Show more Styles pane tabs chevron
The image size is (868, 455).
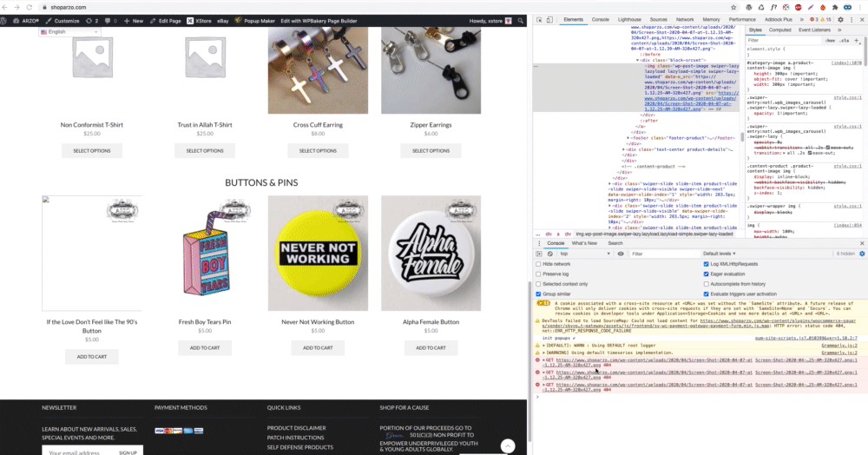click(x=839, y=30)
